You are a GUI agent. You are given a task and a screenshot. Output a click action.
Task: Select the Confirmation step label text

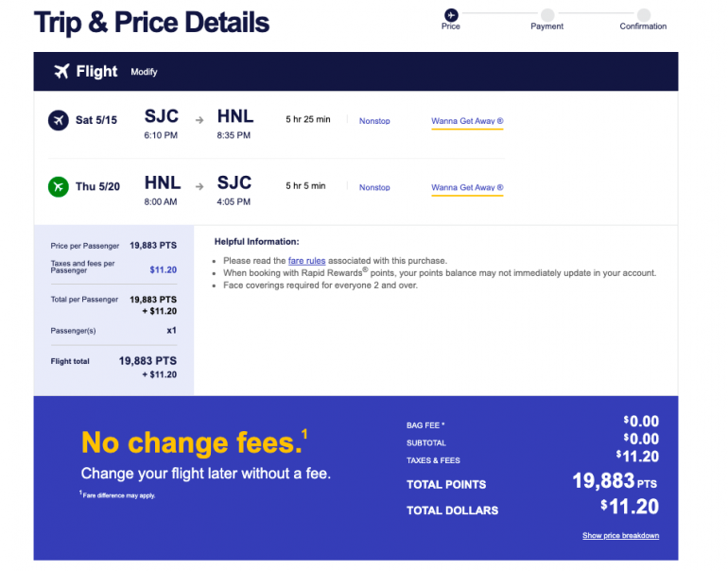pyautogui.click(x=643, y=26)
